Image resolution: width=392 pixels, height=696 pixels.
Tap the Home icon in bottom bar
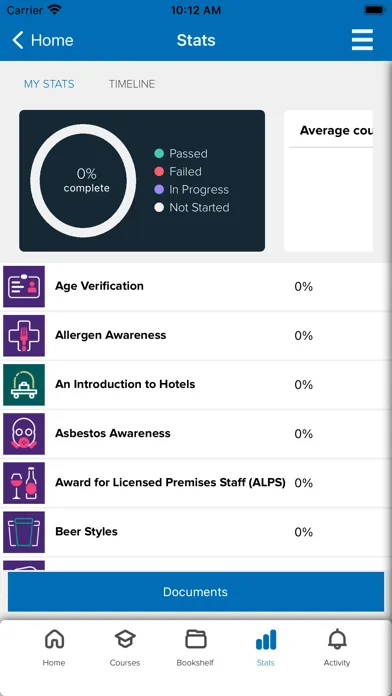(54, 639)
